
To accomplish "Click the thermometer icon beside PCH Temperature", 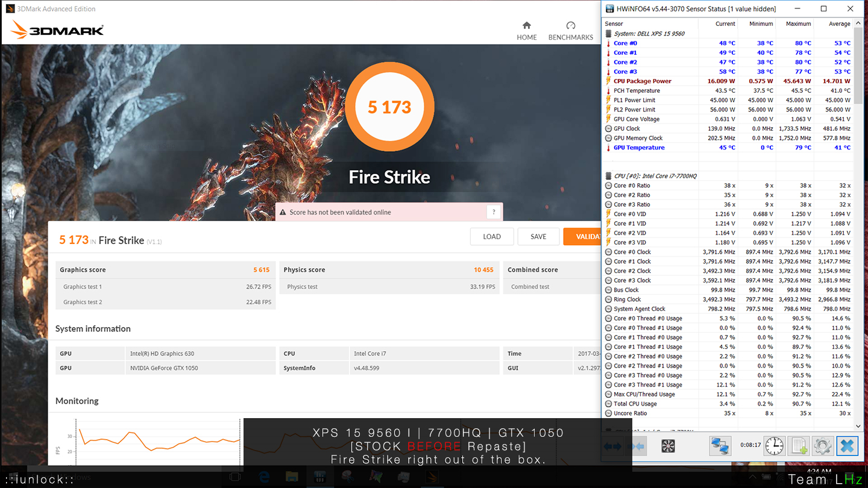I will click(608, 91).
